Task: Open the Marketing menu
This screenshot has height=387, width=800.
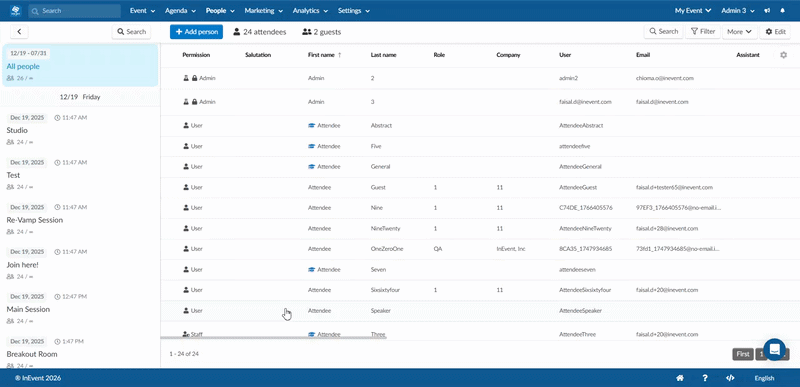Action: [263, 11]
